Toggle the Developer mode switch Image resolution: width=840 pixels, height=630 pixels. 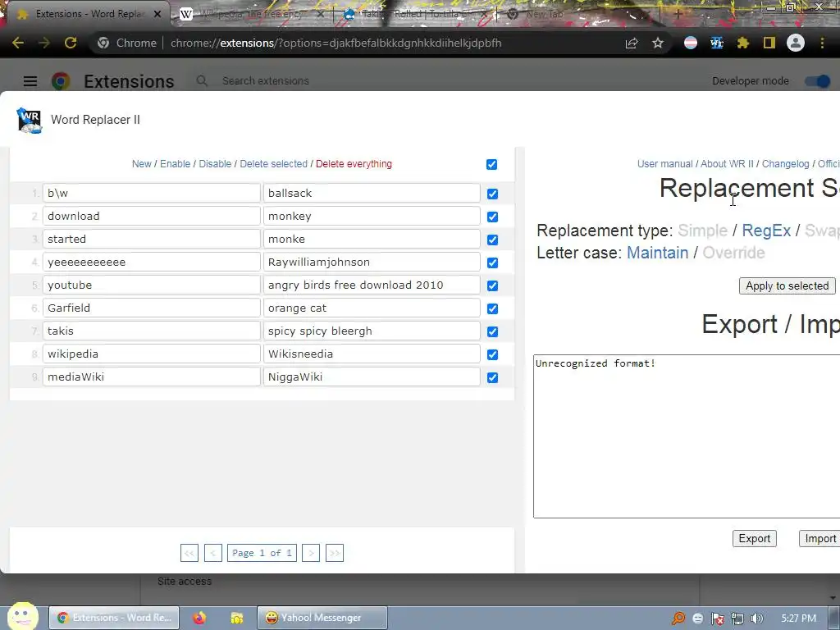tap(818, 81)
